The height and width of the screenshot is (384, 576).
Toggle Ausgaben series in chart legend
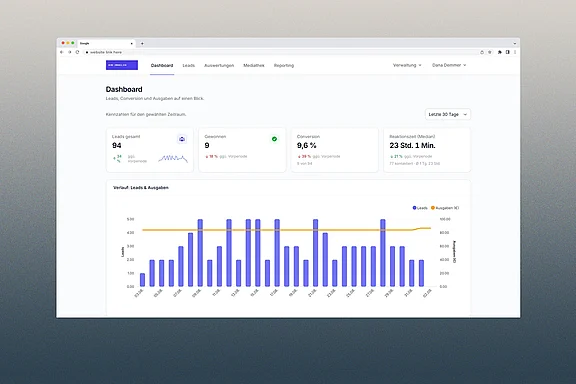coord(445,208)
